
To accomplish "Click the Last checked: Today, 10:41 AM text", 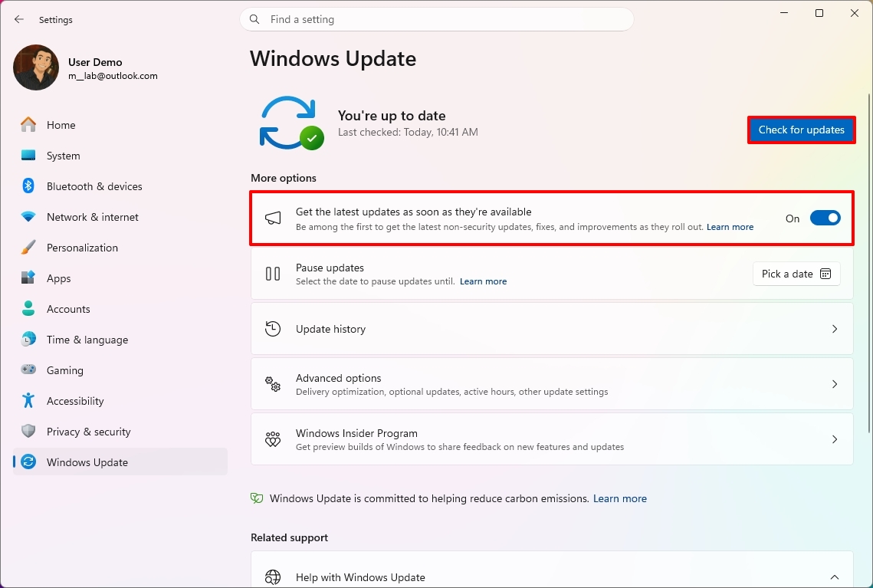I will click(x=408, y=132).
